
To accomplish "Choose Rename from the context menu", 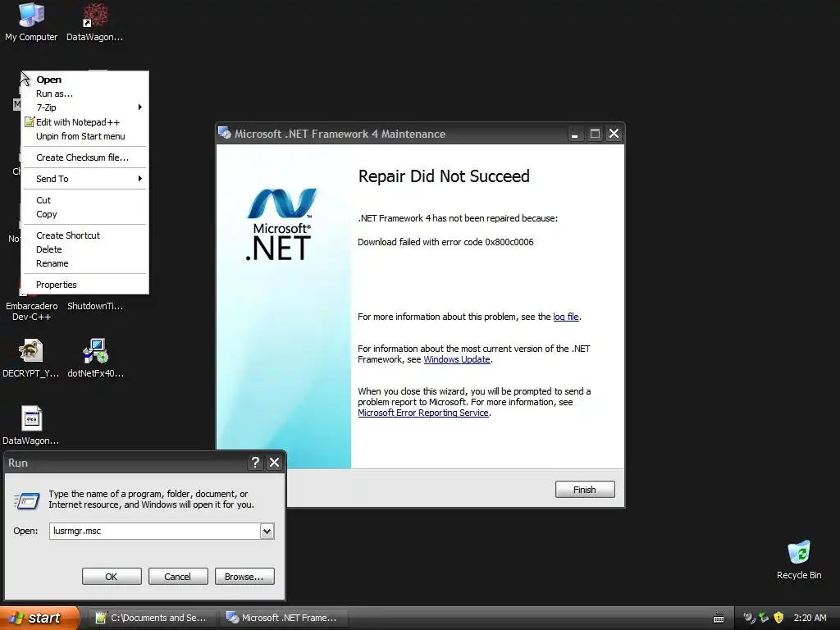I will click(x=84, y=263).
